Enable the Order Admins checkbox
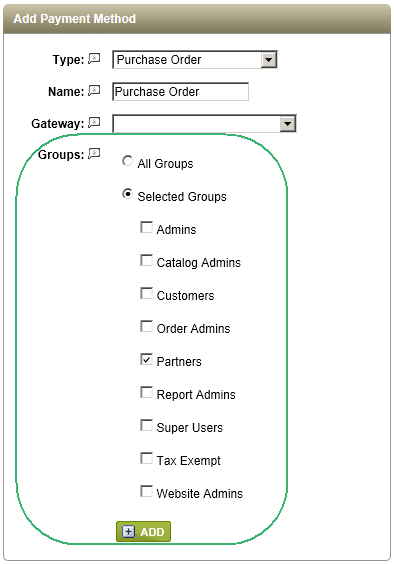Image resolution: width=394 pixels, height=564 pixels. coord(146,327)
